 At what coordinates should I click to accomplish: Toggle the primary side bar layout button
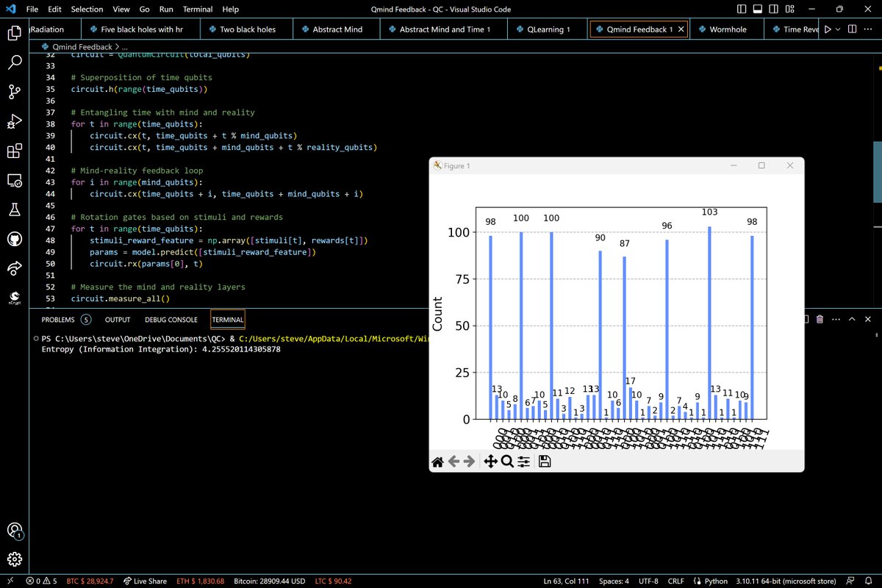point(741,10)
